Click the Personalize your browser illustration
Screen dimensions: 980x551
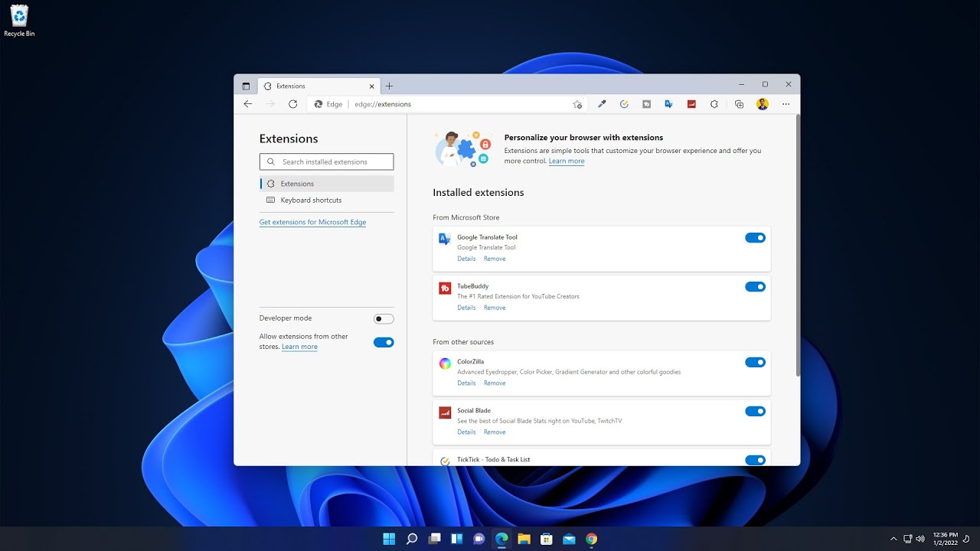coord(463,148)
